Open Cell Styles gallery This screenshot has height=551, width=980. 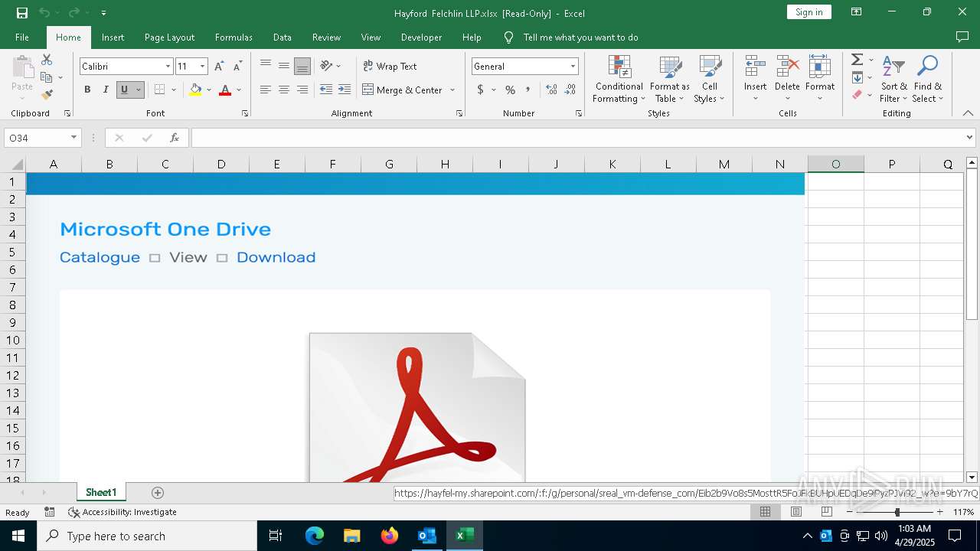click(x=709, y=79)
